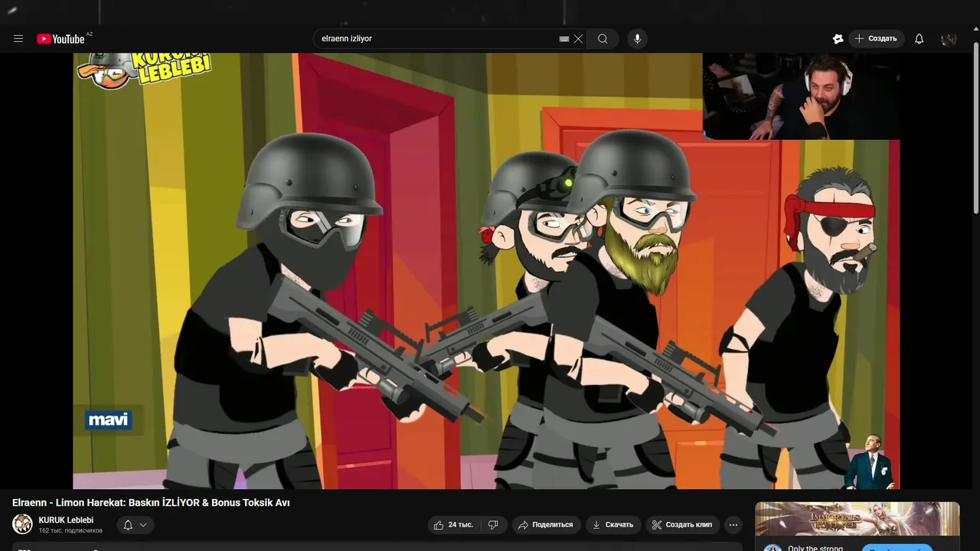Click the video title text

151,503
